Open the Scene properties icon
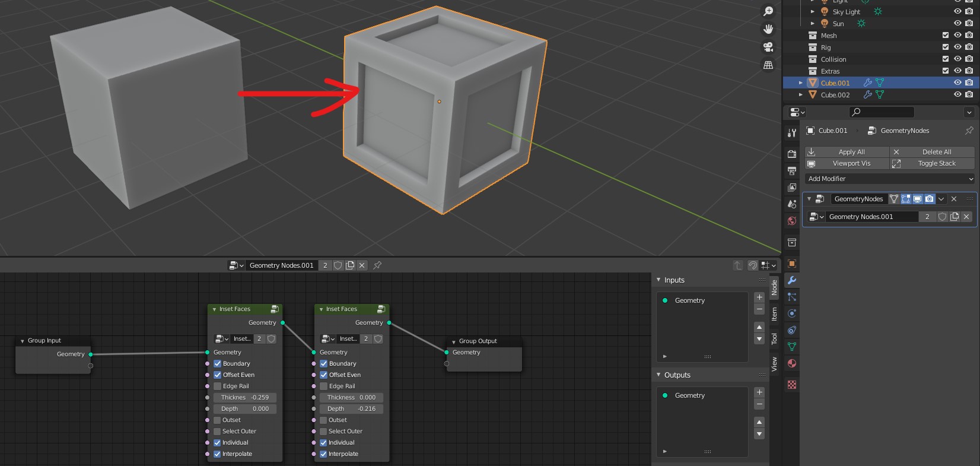 (x=792, y=204)
